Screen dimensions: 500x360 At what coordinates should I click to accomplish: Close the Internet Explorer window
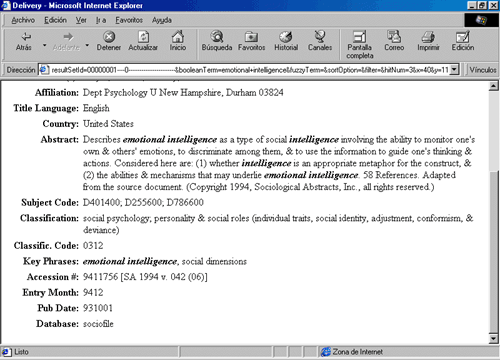pyautogui.click(x=493, y=6)
